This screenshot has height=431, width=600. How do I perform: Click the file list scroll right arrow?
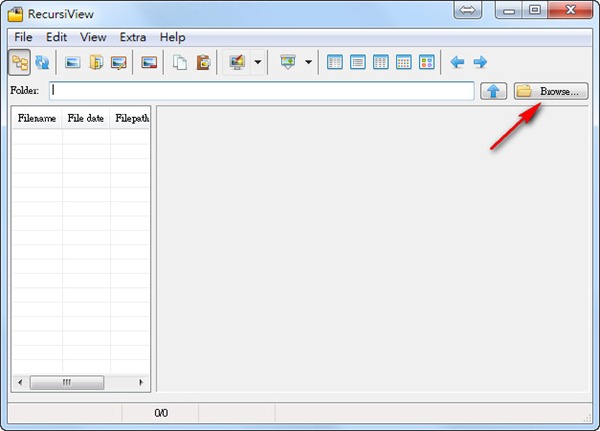pos(141,382)
